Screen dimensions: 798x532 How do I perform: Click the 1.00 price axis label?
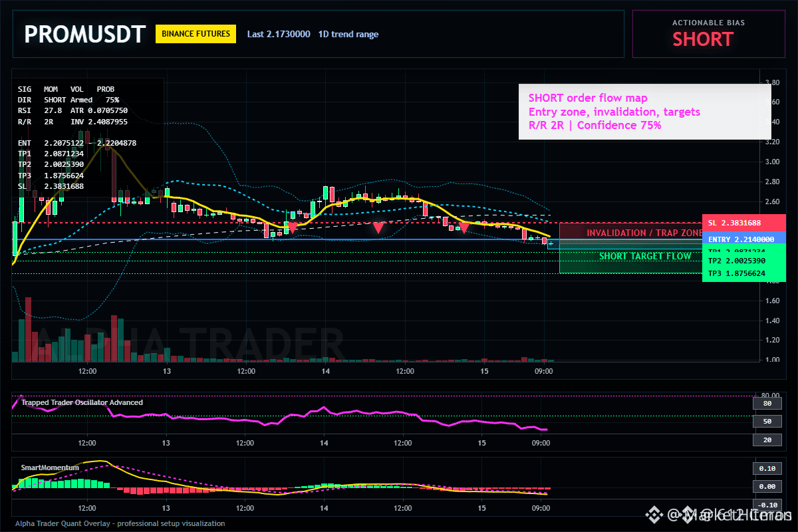[x=771, y=360]
